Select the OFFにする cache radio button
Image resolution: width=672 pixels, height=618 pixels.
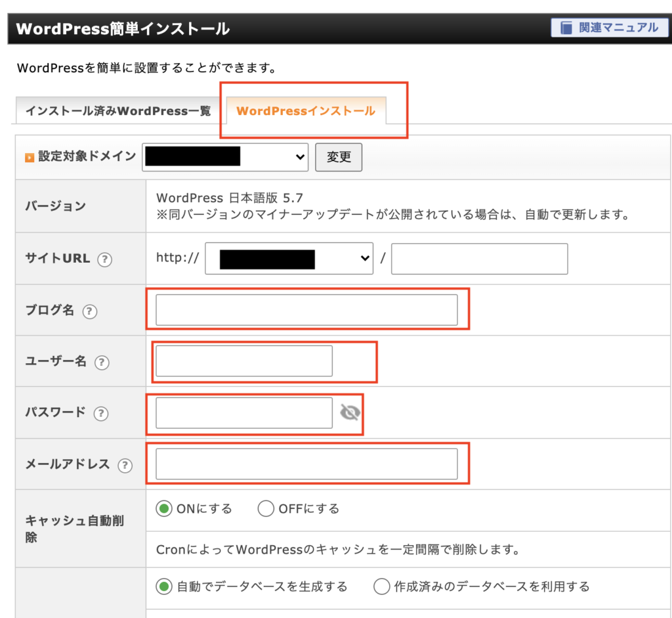coord(266,508)
